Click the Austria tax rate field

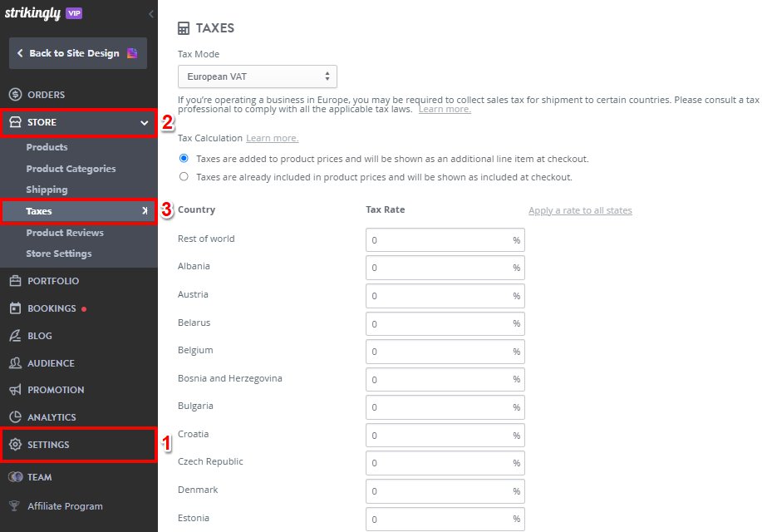(x=445, y=296)
